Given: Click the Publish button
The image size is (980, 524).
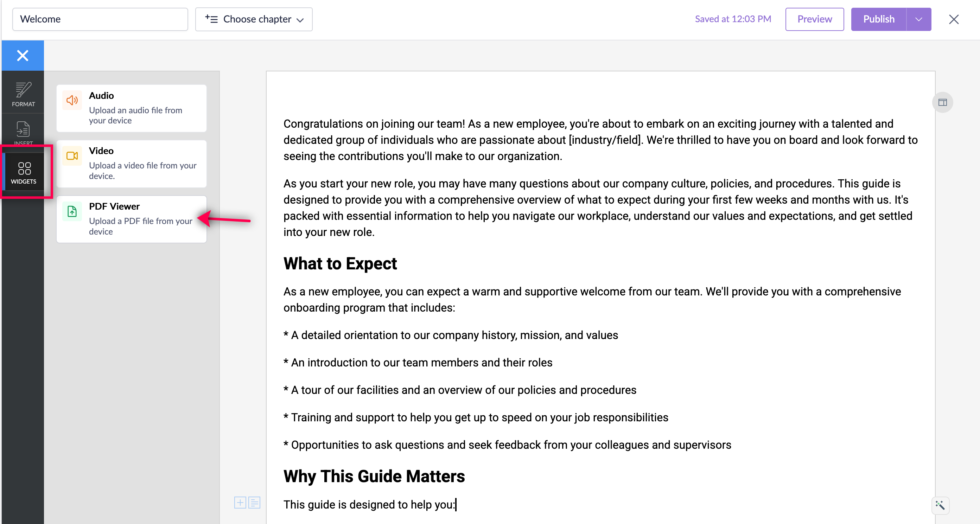Looking at the screenshot, I should coord(878,19).
